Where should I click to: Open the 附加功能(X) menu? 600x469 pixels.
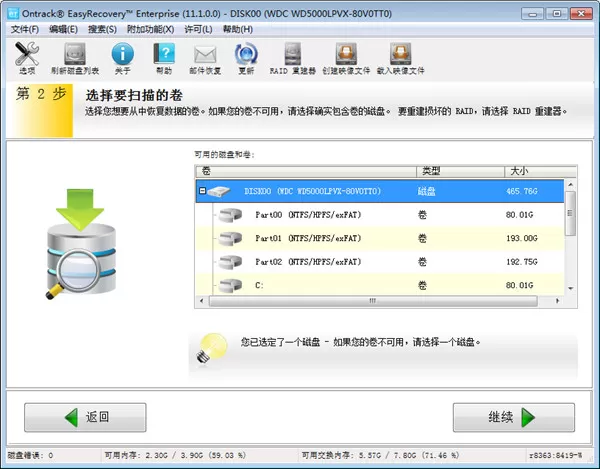[x=150, y=29]
